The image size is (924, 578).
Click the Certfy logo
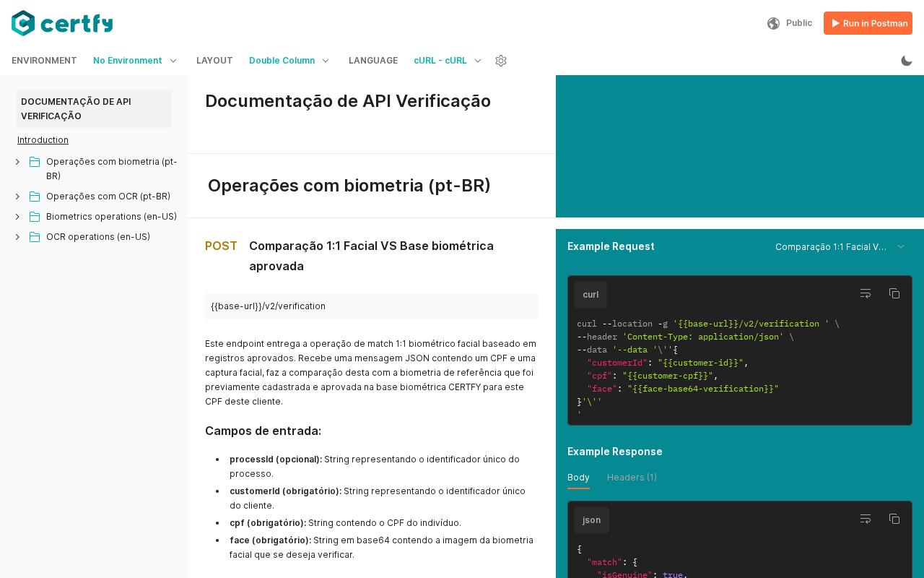click(62, 23)
